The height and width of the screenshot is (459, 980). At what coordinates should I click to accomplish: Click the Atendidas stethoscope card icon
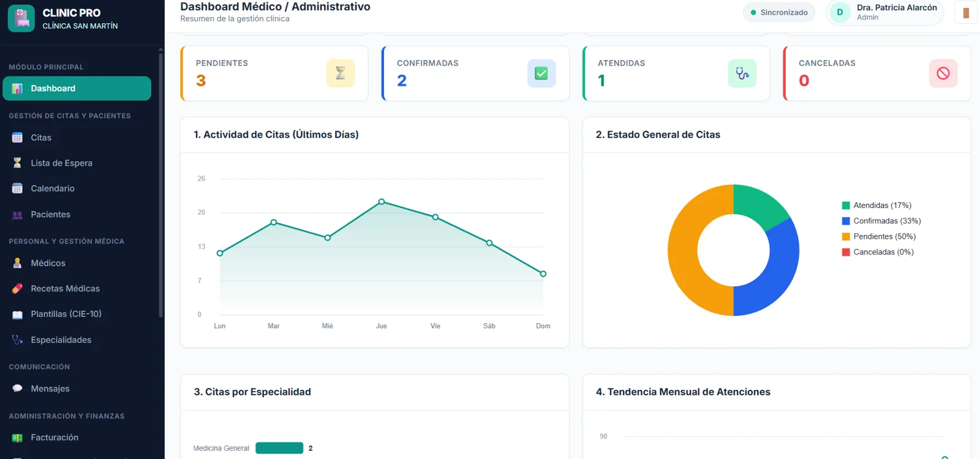[742, 73]
